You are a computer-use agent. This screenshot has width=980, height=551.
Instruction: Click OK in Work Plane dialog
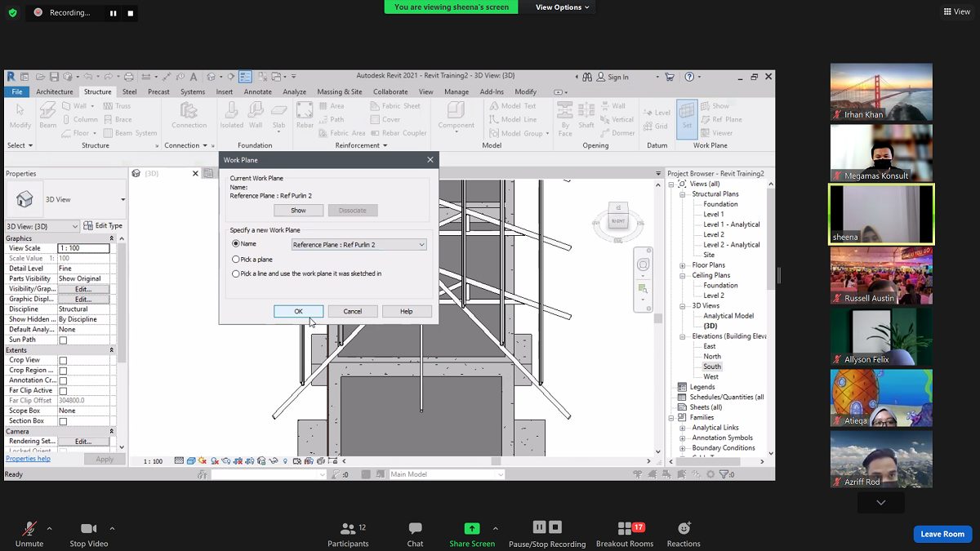point(299,311)
